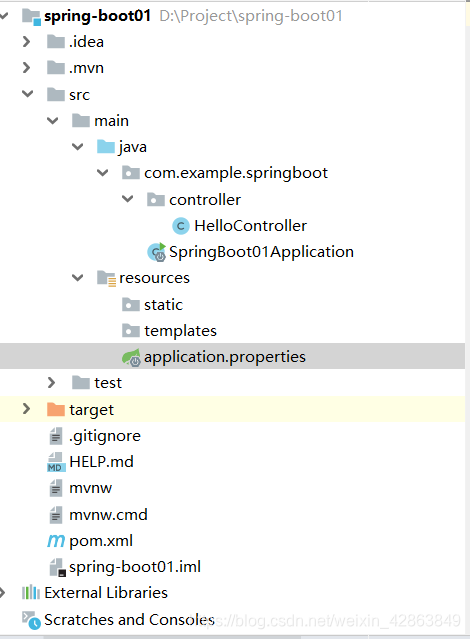The width and height of the screenshot is (470, 639).
Task: Click the .gitignore file icon
Action: click(x=56, y=436)
